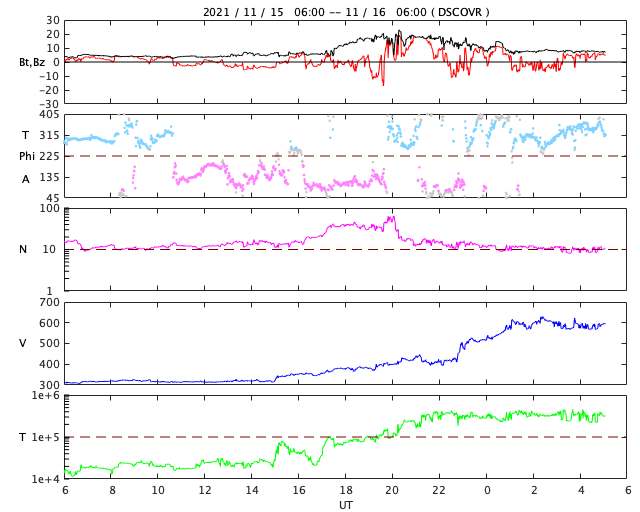Click the '16' hour tick on UT axis
The image size is (640, 512).
299,490
